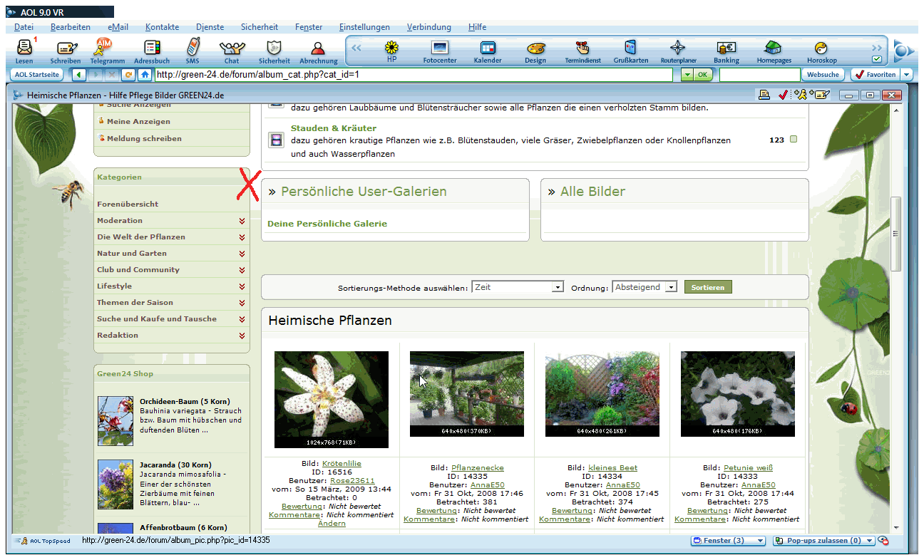The image size is (924, 560).
Task: Open the Favoriten dropdown arrow
Action: coord(907,75)
